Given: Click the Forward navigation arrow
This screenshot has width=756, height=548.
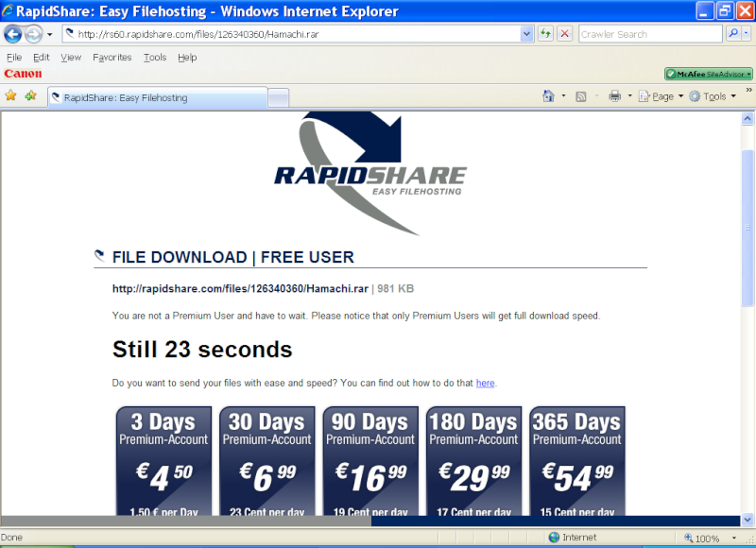Looking at the screenshot, I should [x=33, y=34].
